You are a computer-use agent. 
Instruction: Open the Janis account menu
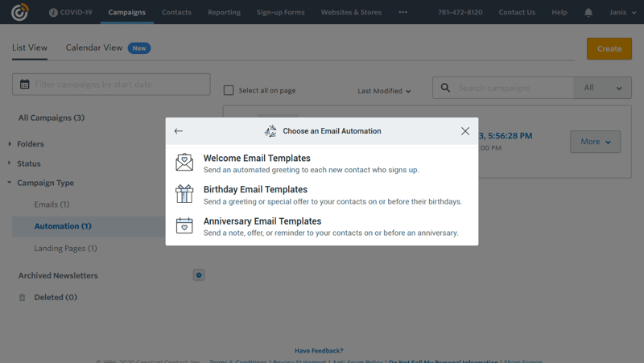[x=622, y=13]
